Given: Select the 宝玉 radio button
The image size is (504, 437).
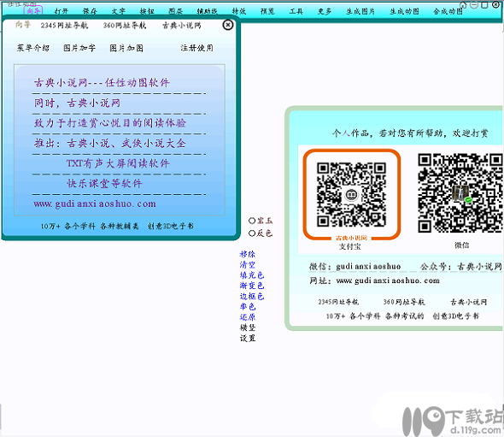Looking at the screenshot, I should 261,221.
